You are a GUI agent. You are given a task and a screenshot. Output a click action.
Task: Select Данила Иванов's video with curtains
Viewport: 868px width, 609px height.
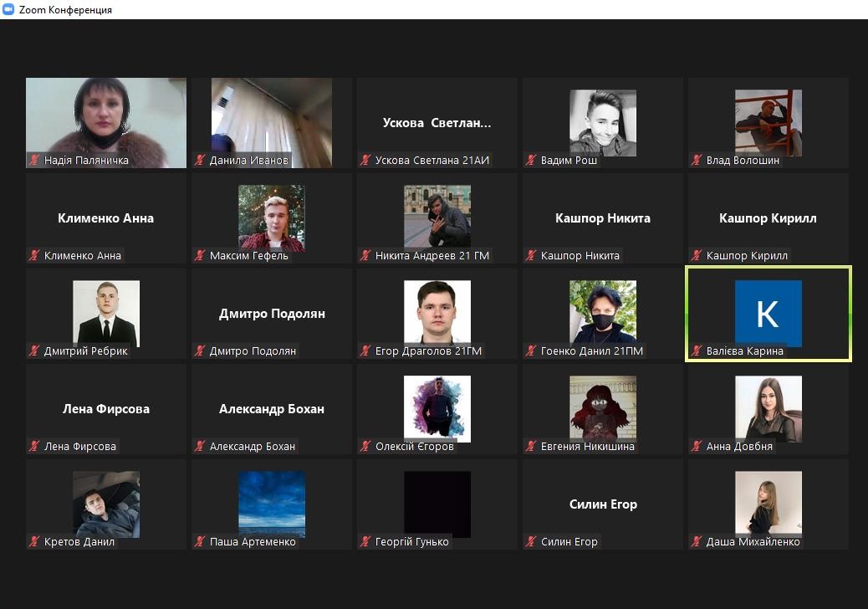point(272,122)
